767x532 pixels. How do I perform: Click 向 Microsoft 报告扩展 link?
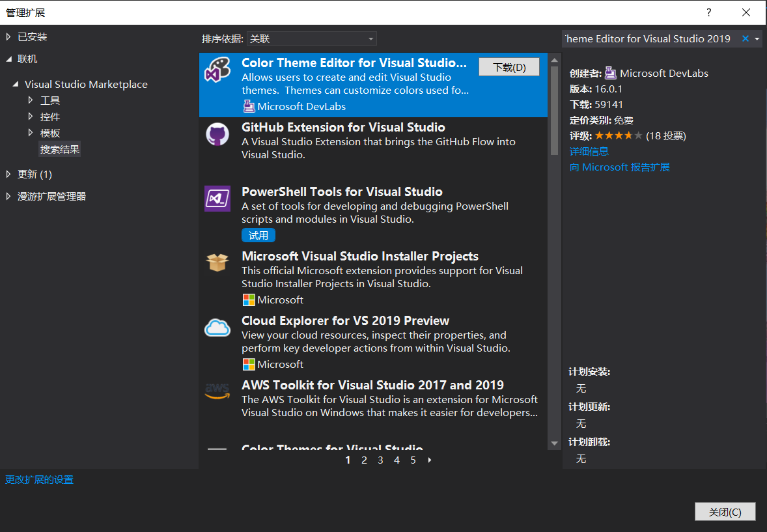click(x=619, y=167)
